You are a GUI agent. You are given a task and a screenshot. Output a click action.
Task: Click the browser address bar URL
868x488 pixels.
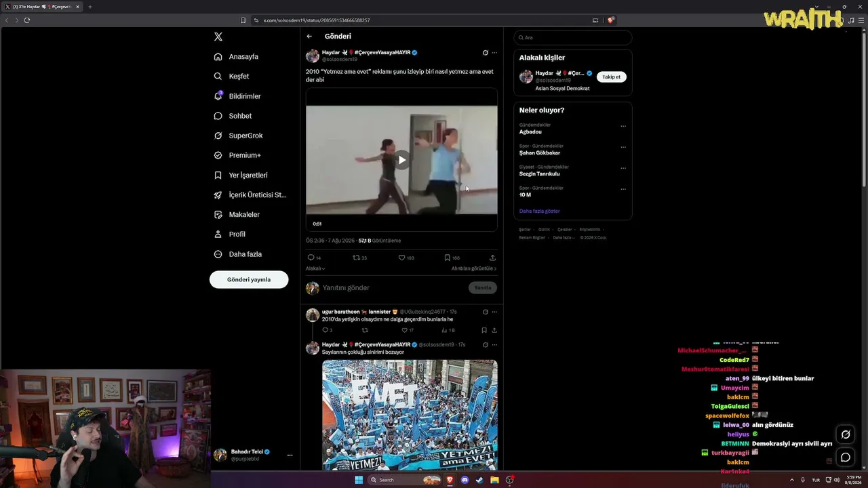pyautogui.click(x=317, y=20)
